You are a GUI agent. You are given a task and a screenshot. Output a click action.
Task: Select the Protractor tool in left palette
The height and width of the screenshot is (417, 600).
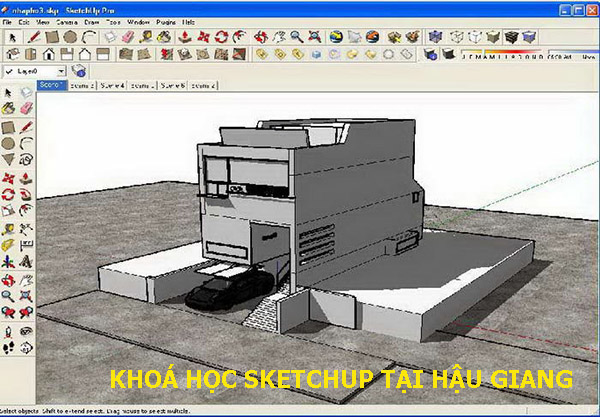[x=8, y=246]
